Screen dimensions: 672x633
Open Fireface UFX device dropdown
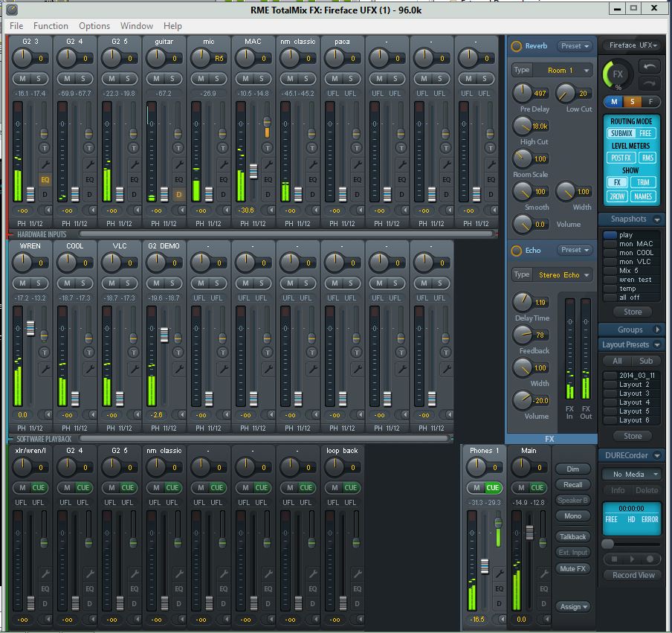633,45
